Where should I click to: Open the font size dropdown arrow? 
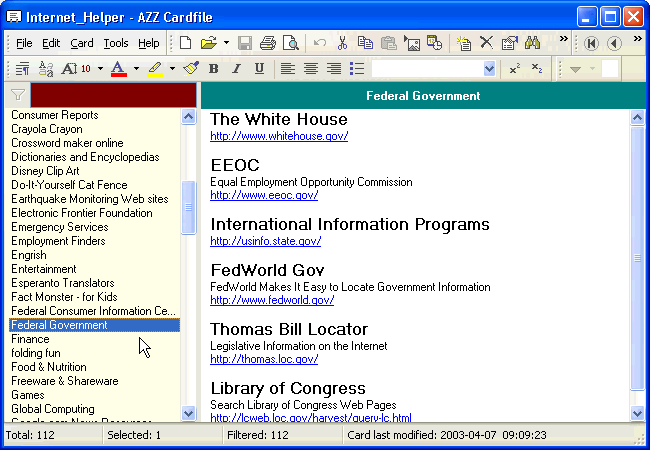[100, 68]
